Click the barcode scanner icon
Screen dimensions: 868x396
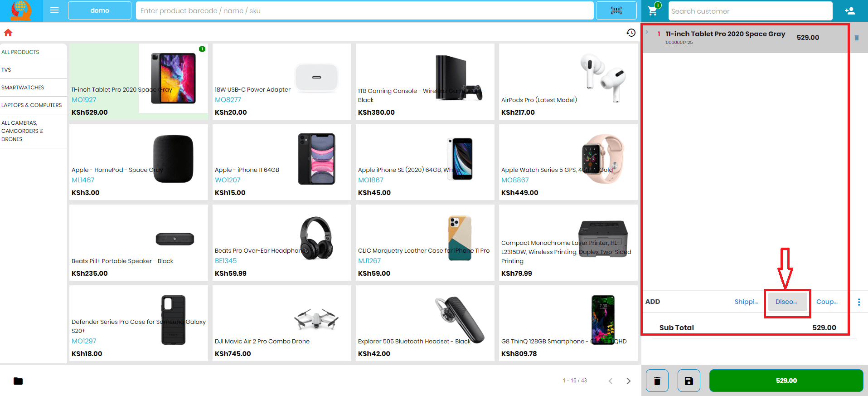coord(616,10)
